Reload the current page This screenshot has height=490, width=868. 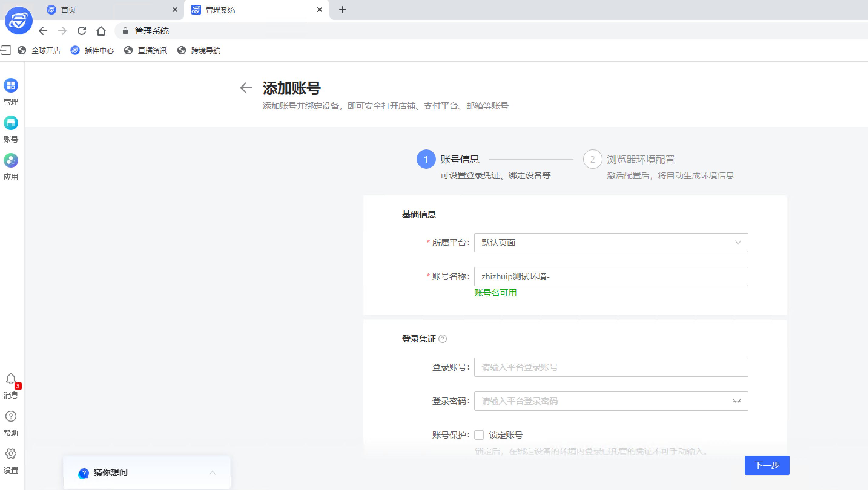(x=82, y=31)
